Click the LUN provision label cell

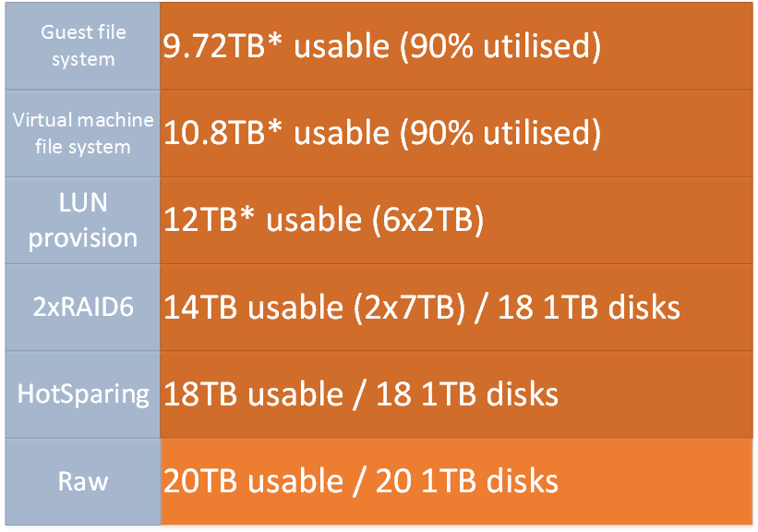(x=83, y=221)
